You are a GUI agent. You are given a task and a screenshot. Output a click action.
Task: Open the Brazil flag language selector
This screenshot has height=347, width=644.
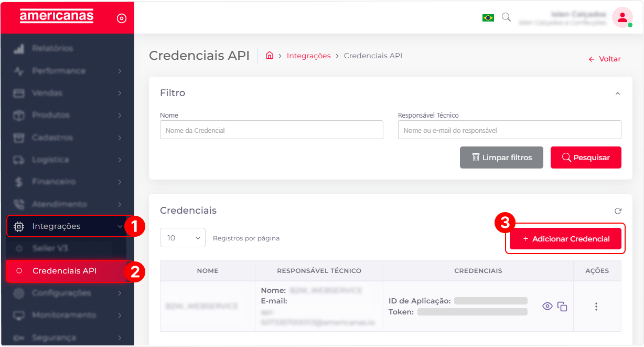coord(488,18)
